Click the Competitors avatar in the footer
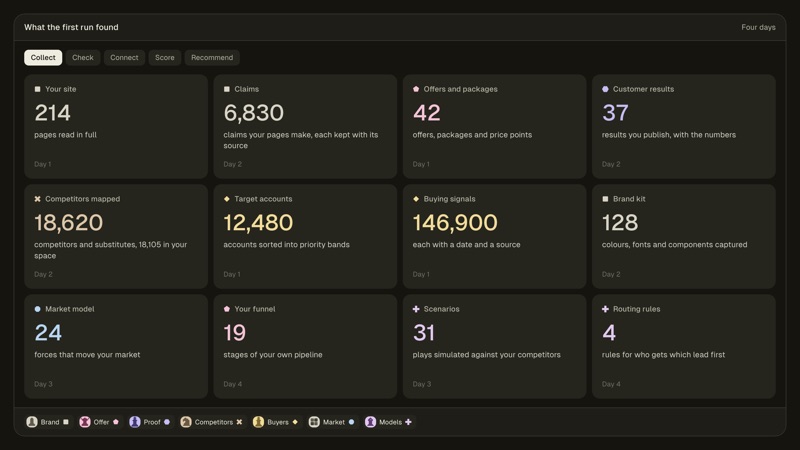This screenshot has width=800, height=450. coord(186,422)
